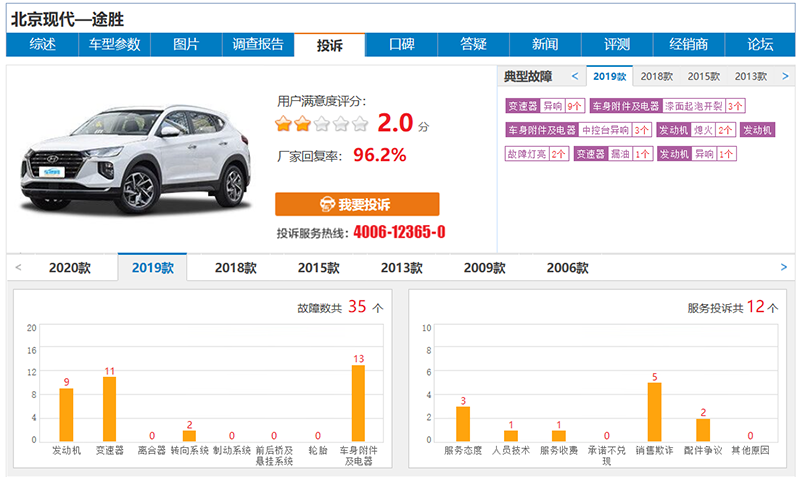Screen dimensions: 800x477
Task: Click 变速器 异响 9个 fault tag
Action: [x=545, y=106]
